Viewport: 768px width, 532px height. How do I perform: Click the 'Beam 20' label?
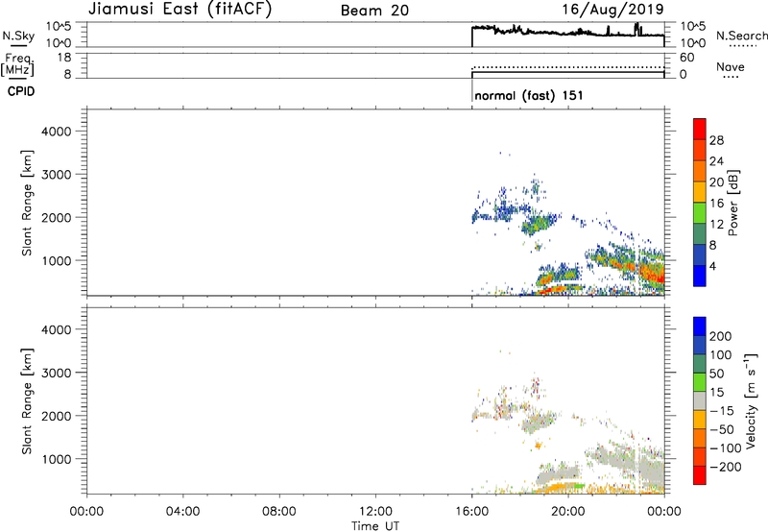point(374,11)
